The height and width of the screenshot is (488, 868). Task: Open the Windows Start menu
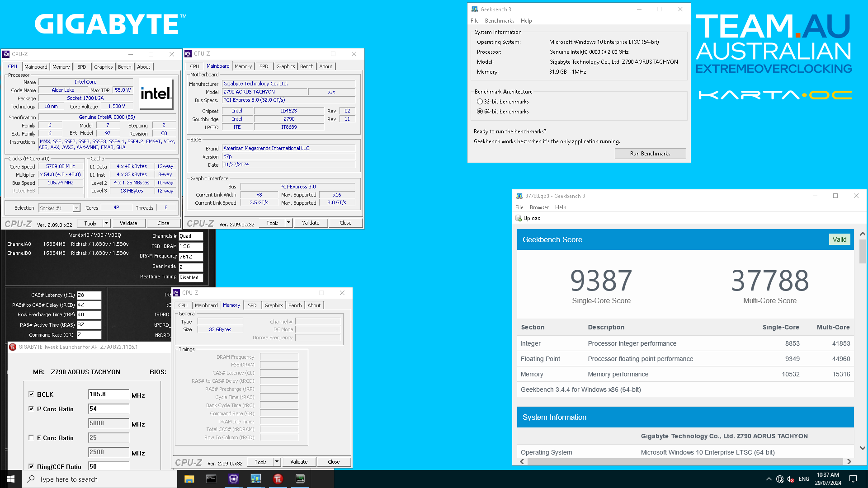click(11, 479)
